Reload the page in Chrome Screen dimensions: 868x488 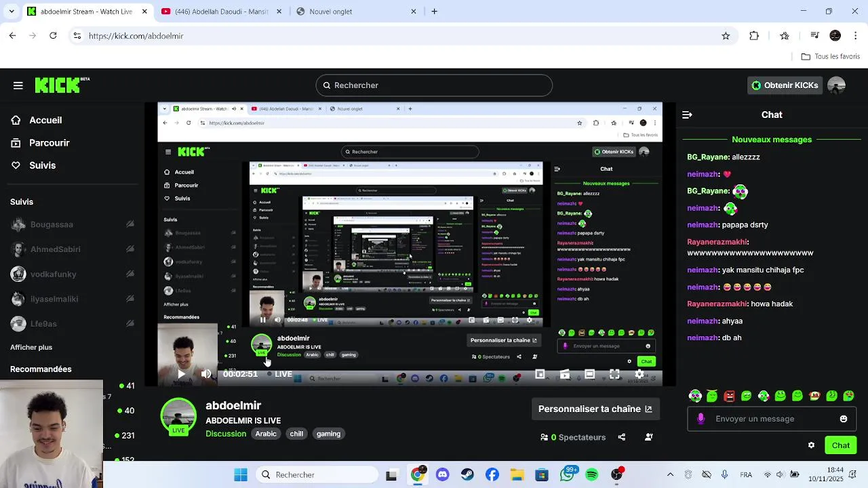click(53, 36)
